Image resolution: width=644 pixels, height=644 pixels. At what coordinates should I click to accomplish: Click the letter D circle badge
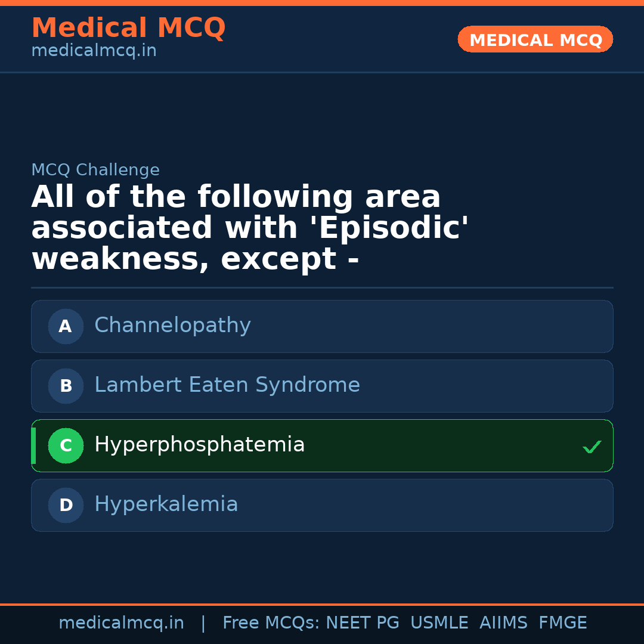point(66,505)
